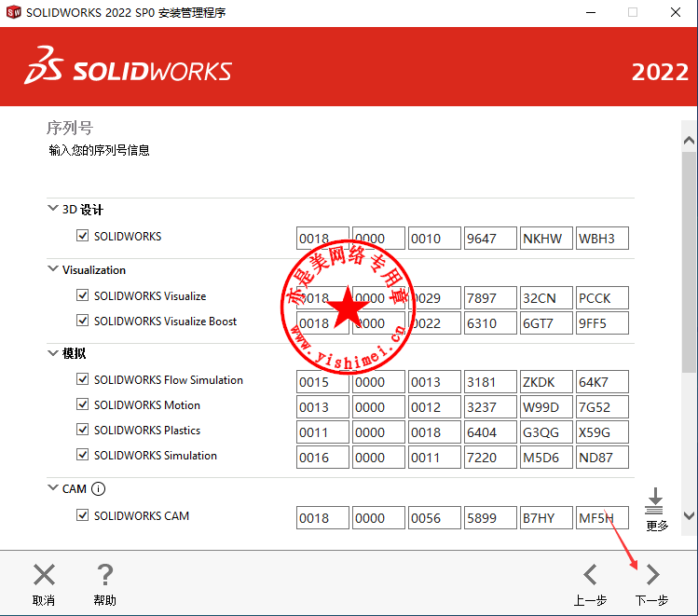Click the 下一步 label

tap(652, 600)
